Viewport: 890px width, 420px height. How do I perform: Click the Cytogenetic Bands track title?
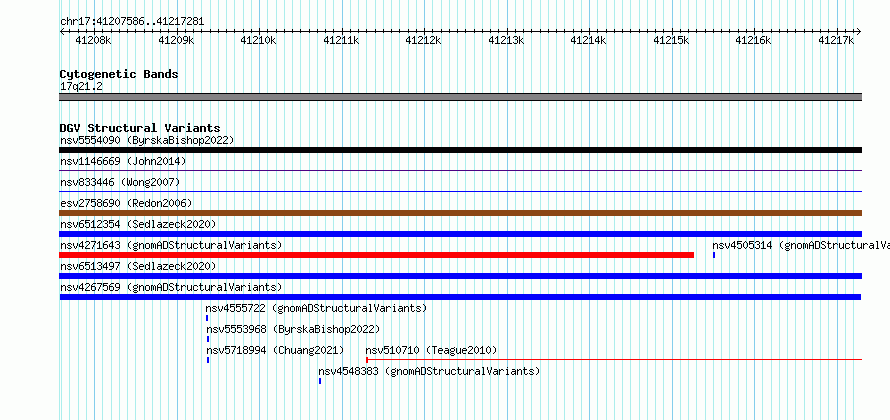point(119,74)
